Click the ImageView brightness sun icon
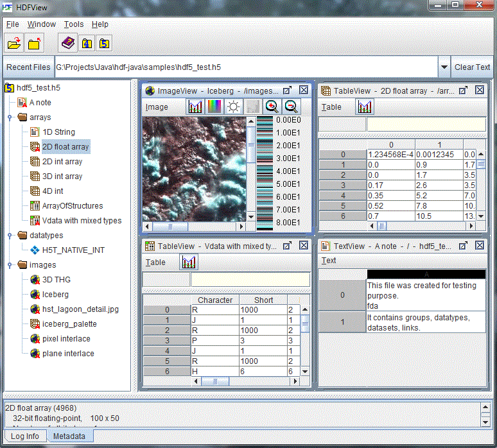Viewport: 497px width, 448px height. 233,107
